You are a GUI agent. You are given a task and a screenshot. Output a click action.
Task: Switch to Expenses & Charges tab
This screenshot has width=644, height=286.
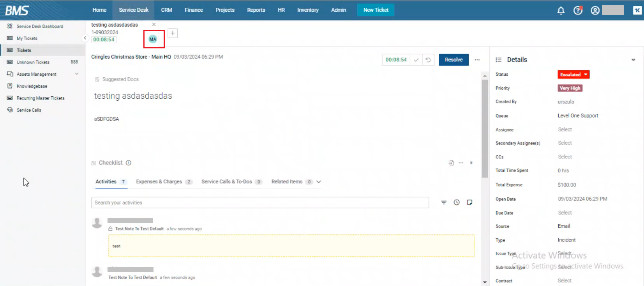pyautogui.click(x=159, y=182)
